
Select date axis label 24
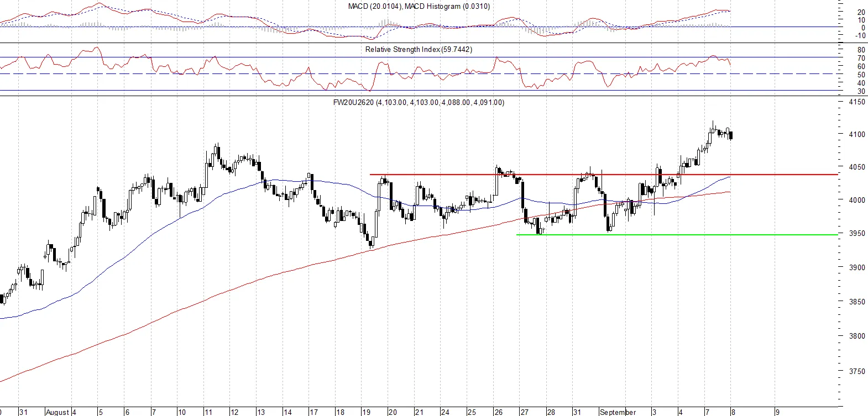click(x=445, y=412)
